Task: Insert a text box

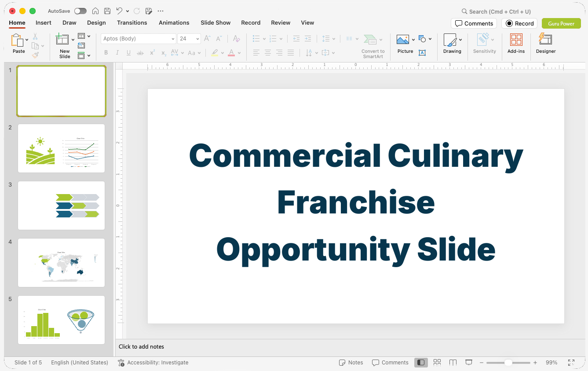Action: pos(422,53)
